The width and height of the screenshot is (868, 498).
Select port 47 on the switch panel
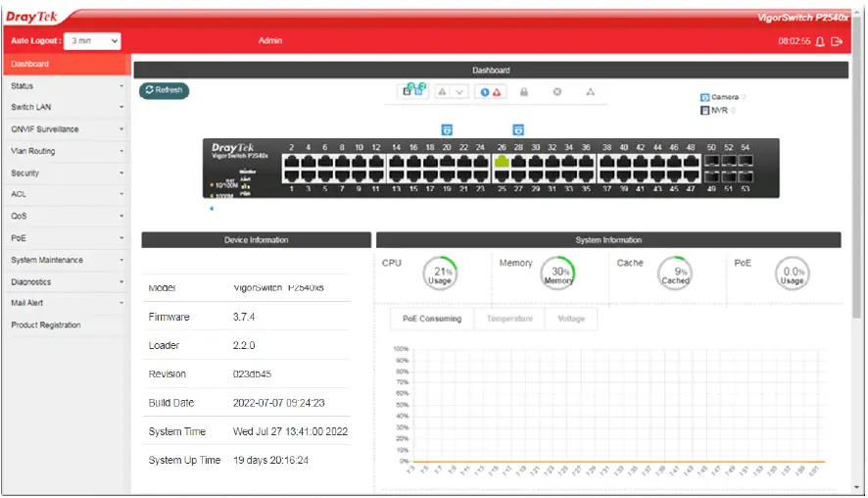click(691, 176)
